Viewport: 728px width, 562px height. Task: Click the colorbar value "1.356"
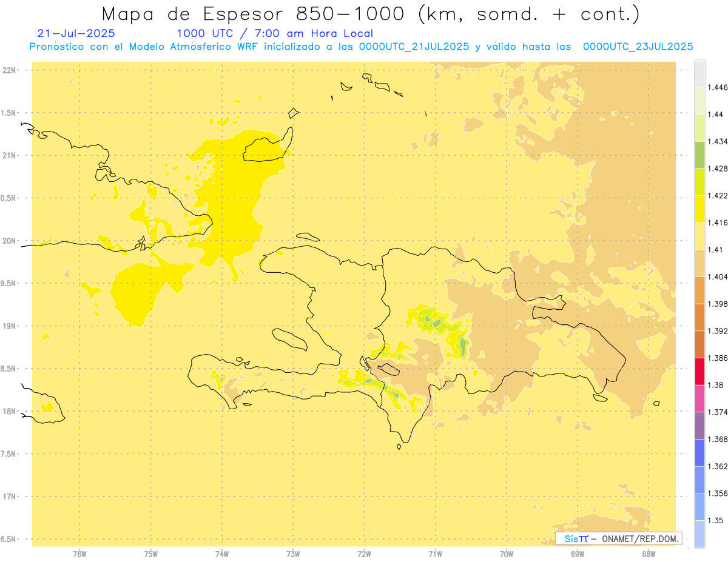(x=718, y=493)
